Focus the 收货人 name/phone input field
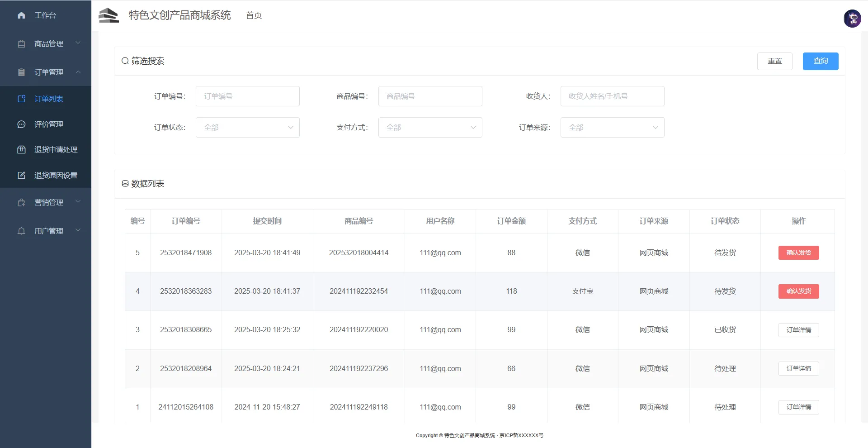 612,96
